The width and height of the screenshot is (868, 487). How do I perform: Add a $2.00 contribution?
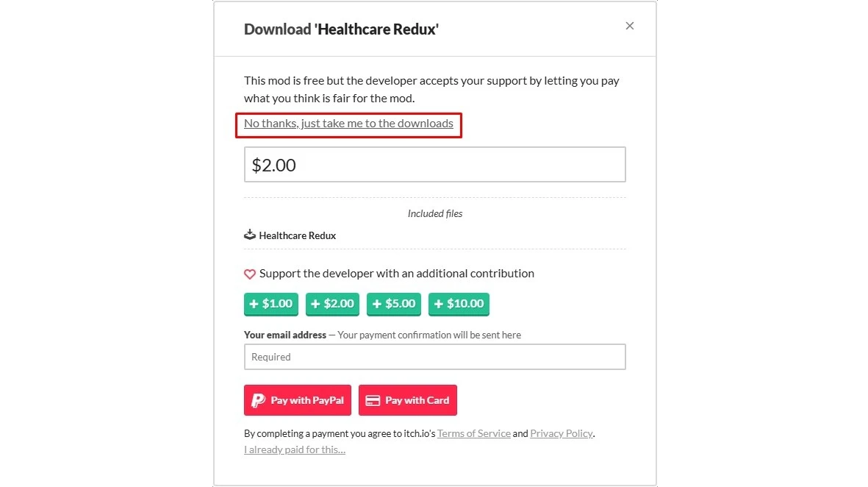tap(332, 304)
